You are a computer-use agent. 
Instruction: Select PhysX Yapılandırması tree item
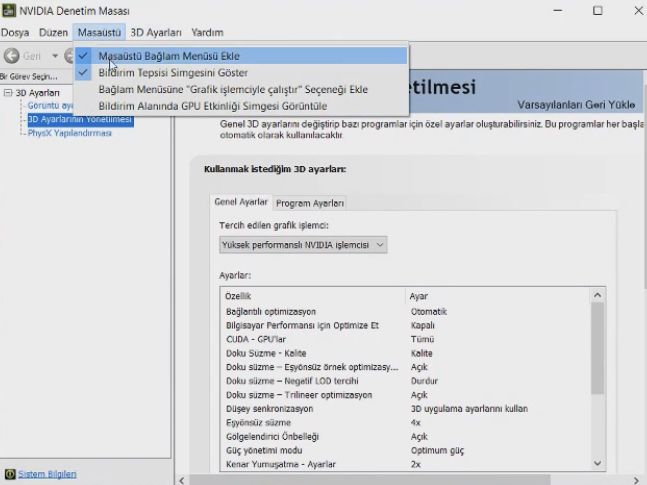coord(70,133)
